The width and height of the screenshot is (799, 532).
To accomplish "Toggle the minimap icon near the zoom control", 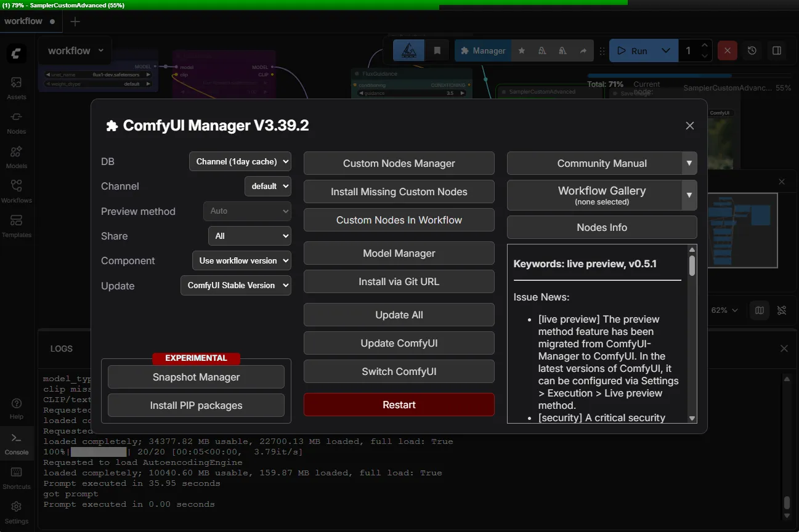I will point(759,310).
